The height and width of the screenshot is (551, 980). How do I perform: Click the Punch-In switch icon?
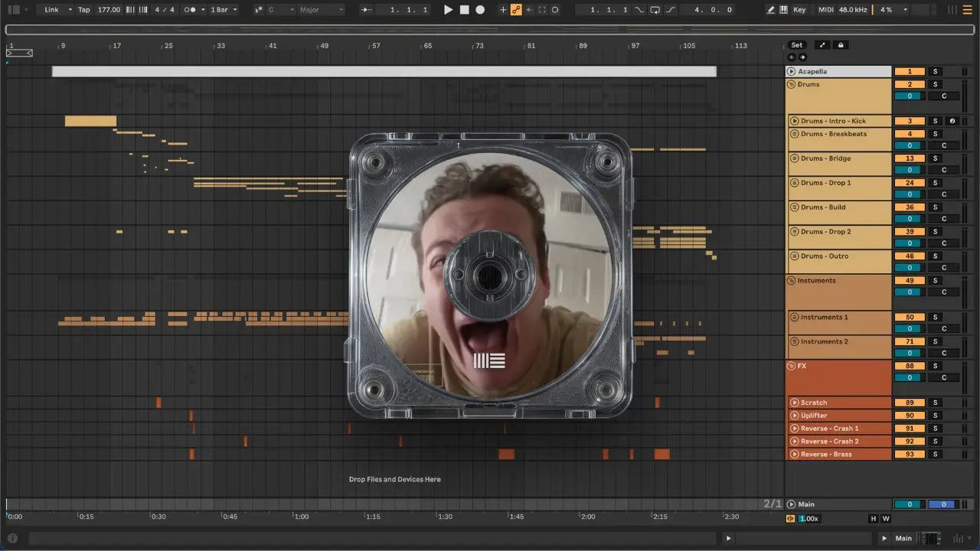pyautogui.click(x=640, y=10)
